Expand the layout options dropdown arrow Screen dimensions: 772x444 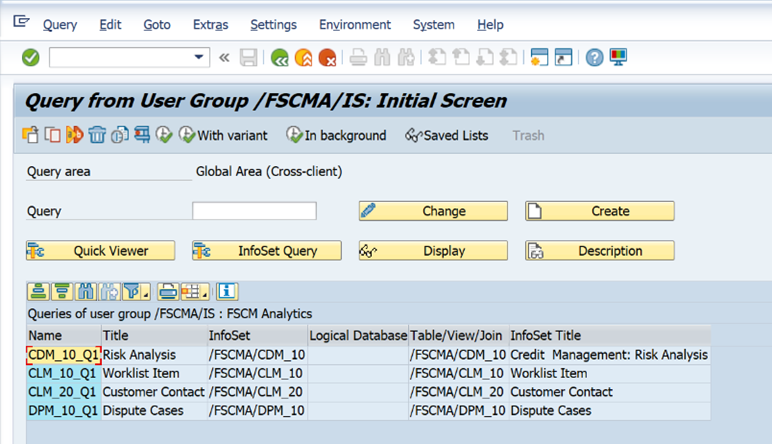[x=205, y=294]
